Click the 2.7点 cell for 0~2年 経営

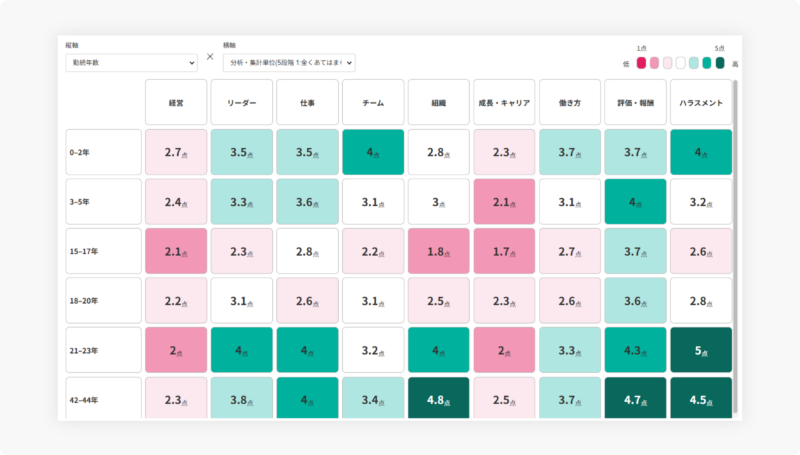pyautogui.click(x=176, y=152)
